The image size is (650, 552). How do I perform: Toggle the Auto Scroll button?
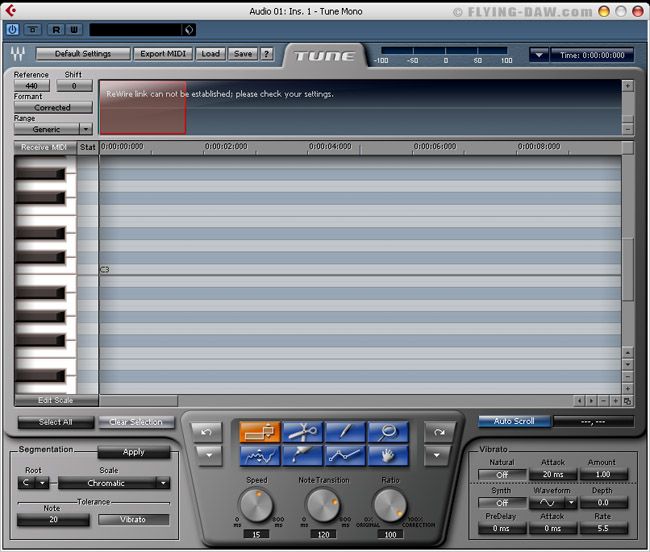514,421
